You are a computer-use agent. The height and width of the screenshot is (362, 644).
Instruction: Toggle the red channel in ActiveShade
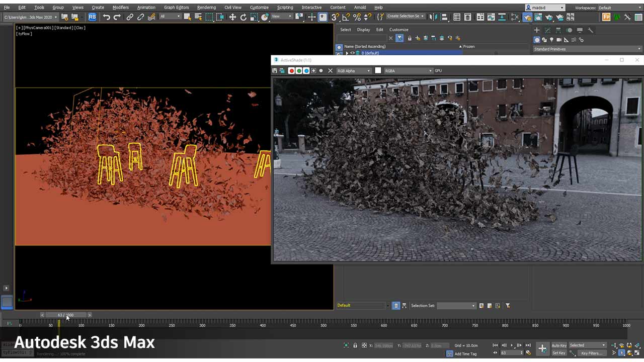pos(291,71)
